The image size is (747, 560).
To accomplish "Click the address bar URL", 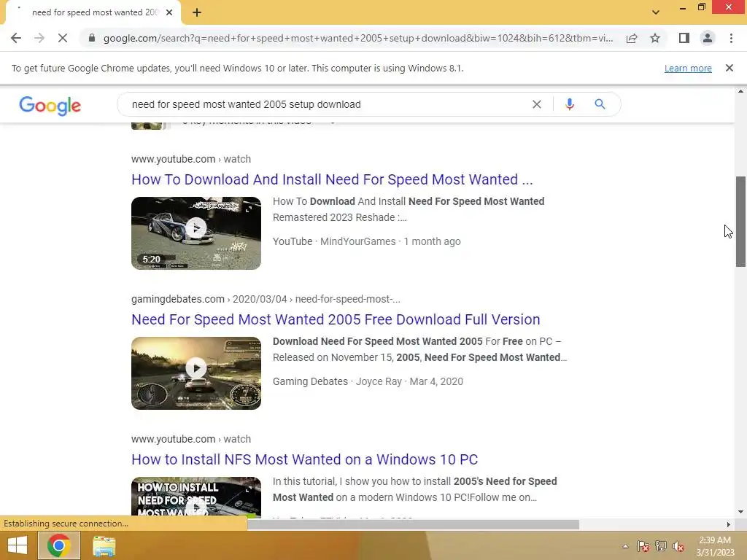I will 358,38.
